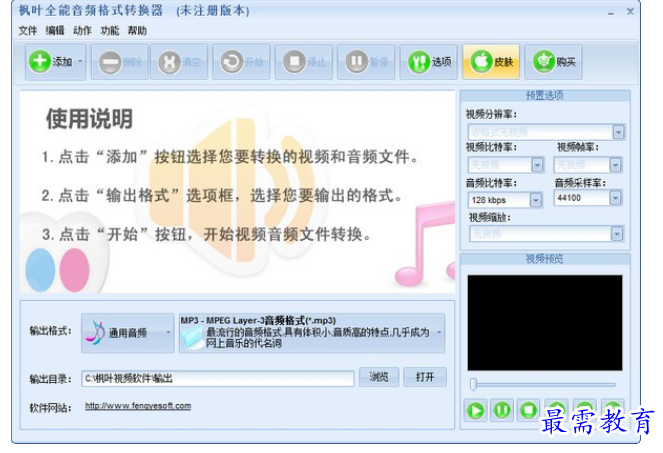Viewport: 663px width, 453px height.
Task: Click the 皮肤 (Skin) apple button
Action: click(x=491, y=62)
